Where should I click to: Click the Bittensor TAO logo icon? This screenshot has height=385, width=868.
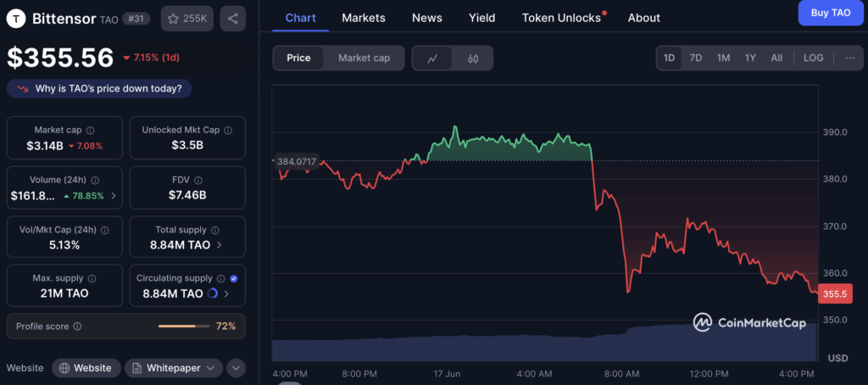(17, 19)
